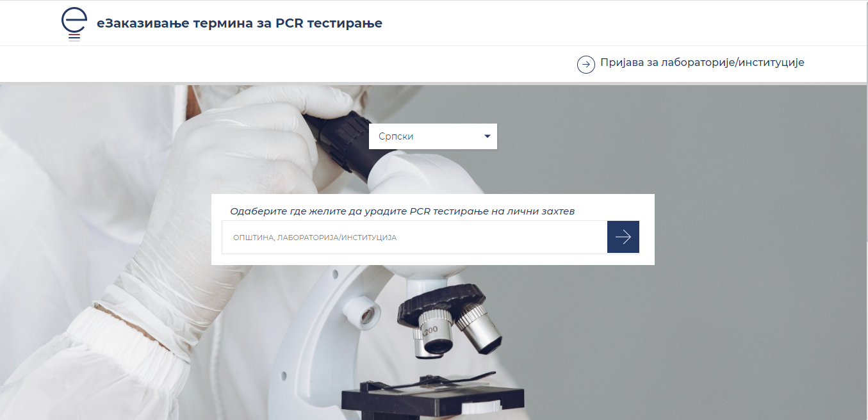Expand the language selection combo box

[x=433, y=136]
